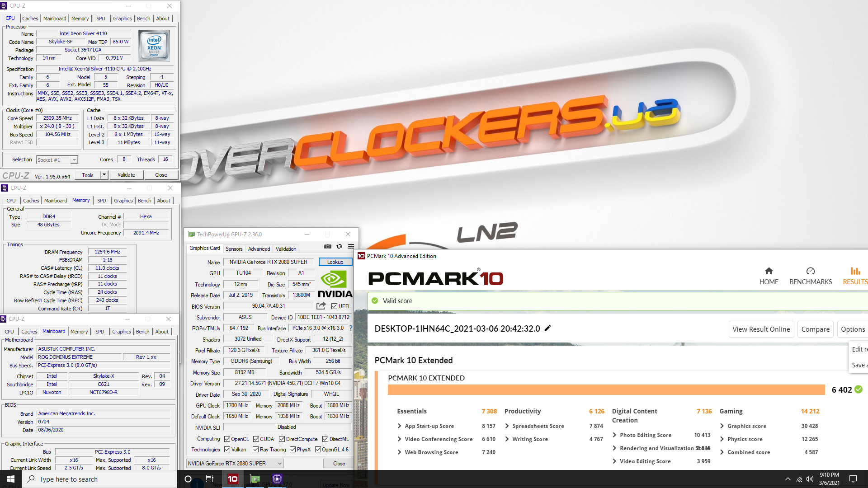868x488 pixels.
Task: Click the taskbar clock showing 9:10 PM
Action: (829, 479)
